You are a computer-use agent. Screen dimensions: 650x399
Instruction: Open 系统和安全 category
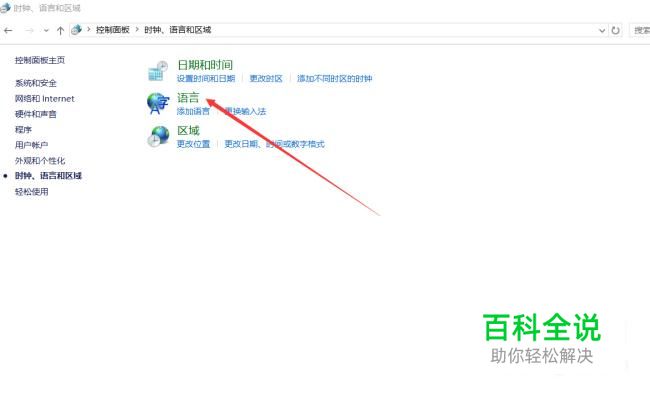(x=36, y=83)
